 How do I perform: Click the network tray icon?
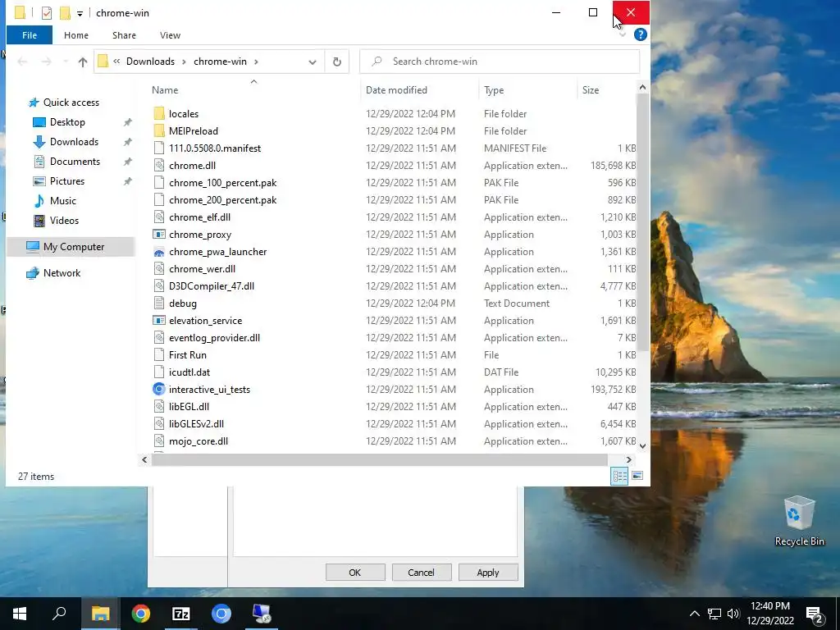tap(714, 614)
